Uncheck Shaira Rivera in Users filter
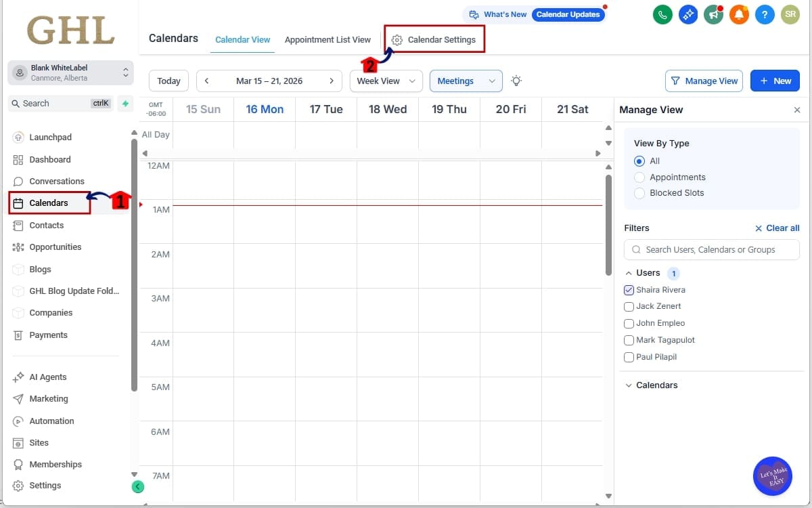The width and height of the screenshot is (812, 508). (x=629, y=289)
